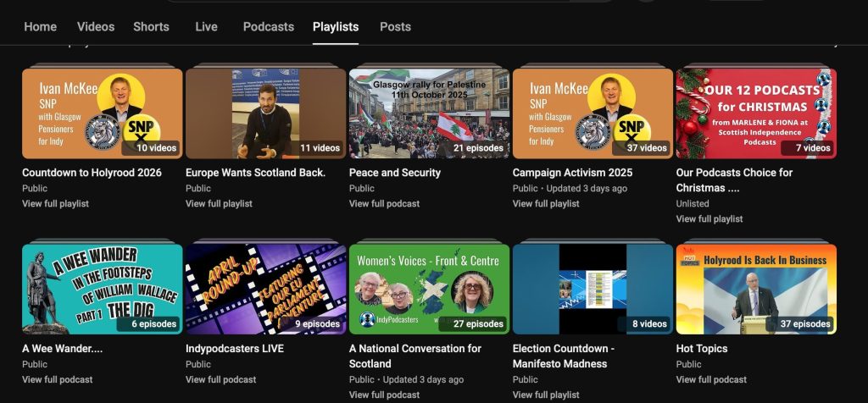Open Europe Wants Scotland Back thumbnail
868x403 pixels.
[x=265, y=113]
